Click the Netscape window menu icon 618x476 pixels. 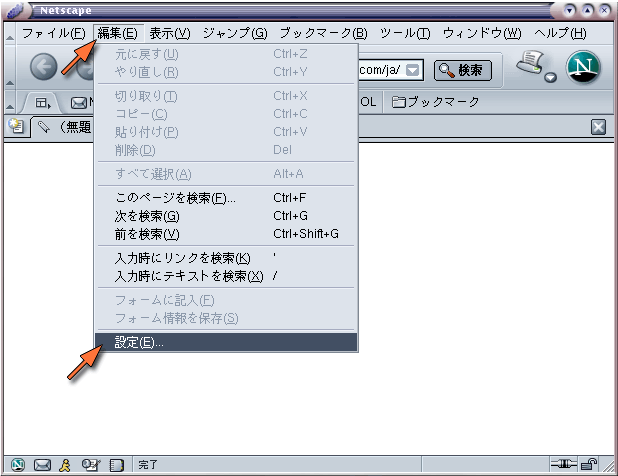pos(16,11)
